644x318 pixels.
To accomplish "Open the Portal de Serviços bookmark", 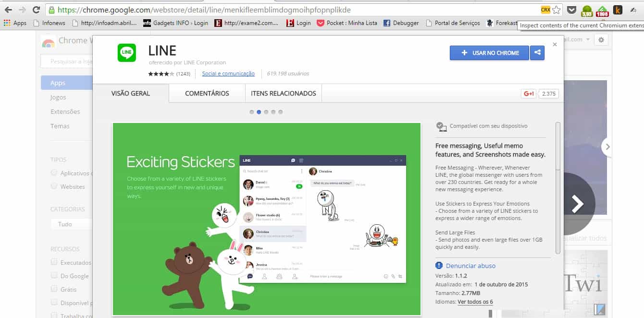I will coord(452,23).
